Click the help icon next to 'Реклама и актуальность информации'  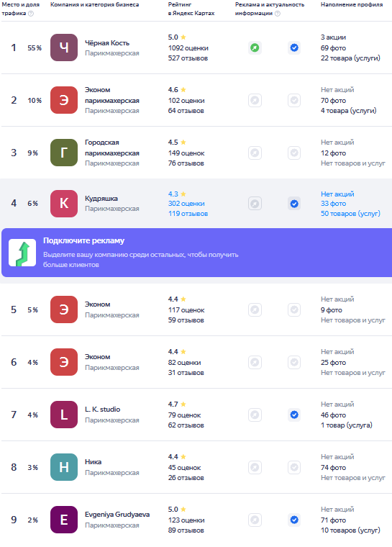(278, 13)
